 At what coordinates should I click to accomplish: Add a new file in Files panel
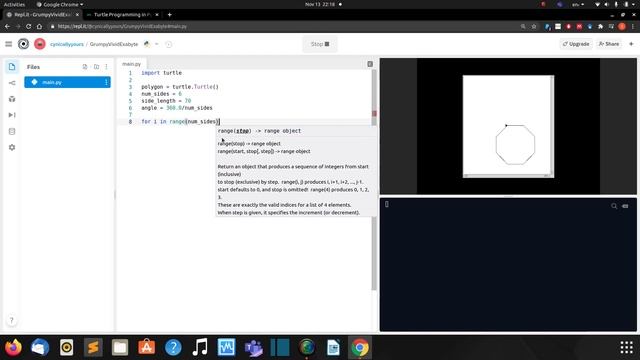tap(85, 67)
